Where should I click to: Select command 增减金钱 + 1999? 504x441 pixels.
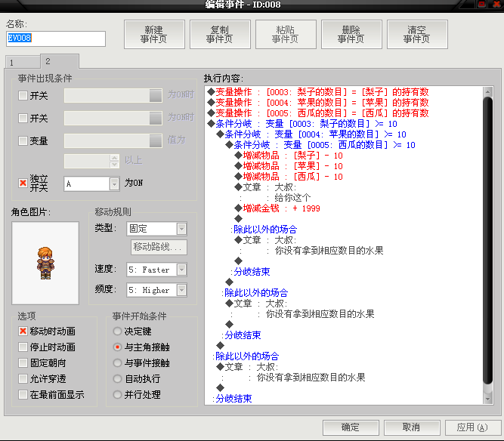(277, 208)
